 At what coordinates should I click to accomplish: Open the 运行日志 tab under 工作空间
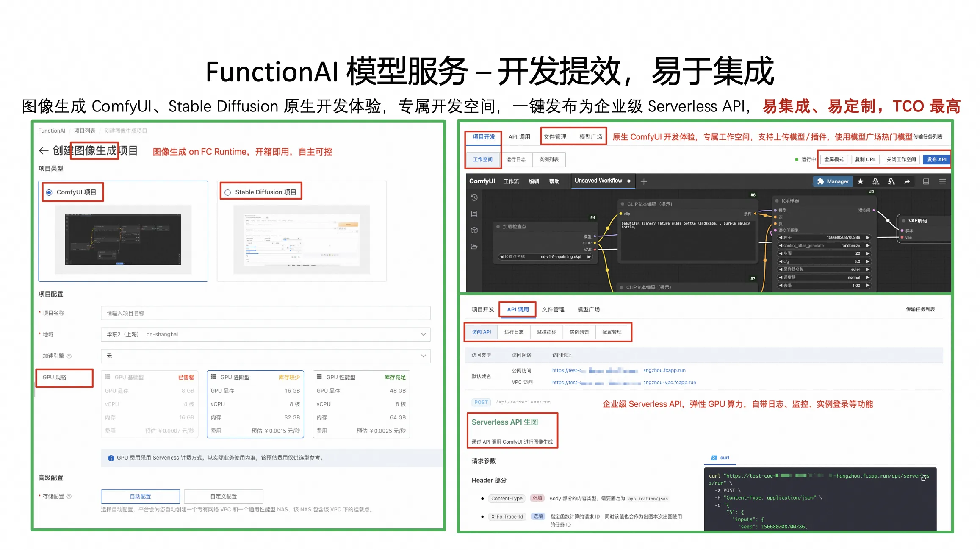point(515,160)
